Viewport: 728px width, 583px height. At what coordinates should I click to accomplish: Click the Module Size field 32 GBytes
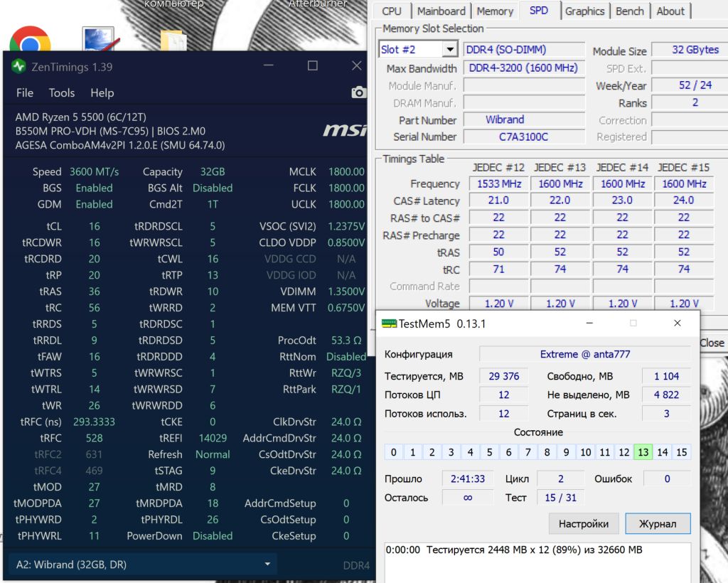[690, 50]
